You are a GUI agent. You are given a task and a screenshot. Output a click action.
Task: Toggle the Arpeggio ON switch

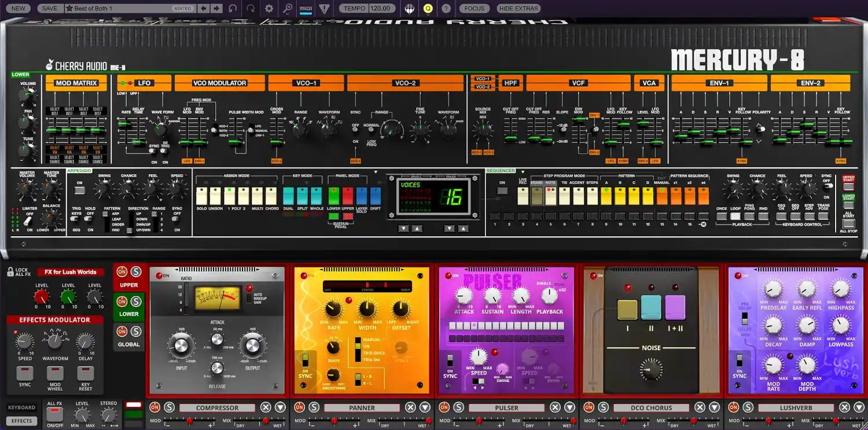coord(79,189)
